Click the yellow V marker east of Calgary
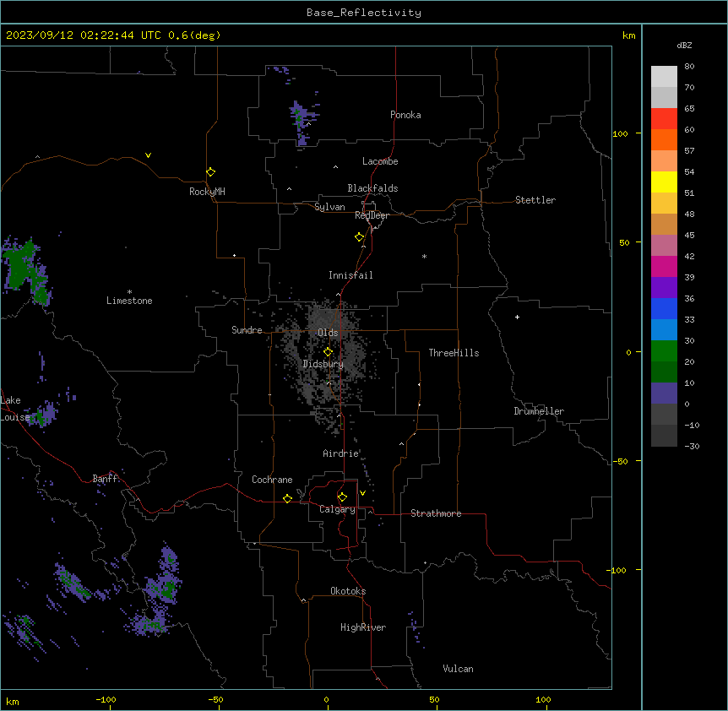Viewport: 728px width, 711px height. click(x=362, y=493)
